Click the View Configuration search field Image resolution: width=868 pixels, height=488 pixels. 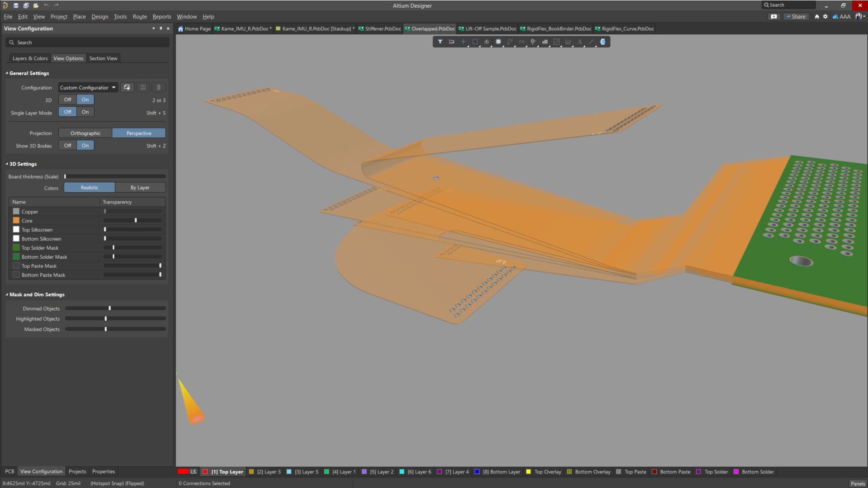(x=87, y=43)
